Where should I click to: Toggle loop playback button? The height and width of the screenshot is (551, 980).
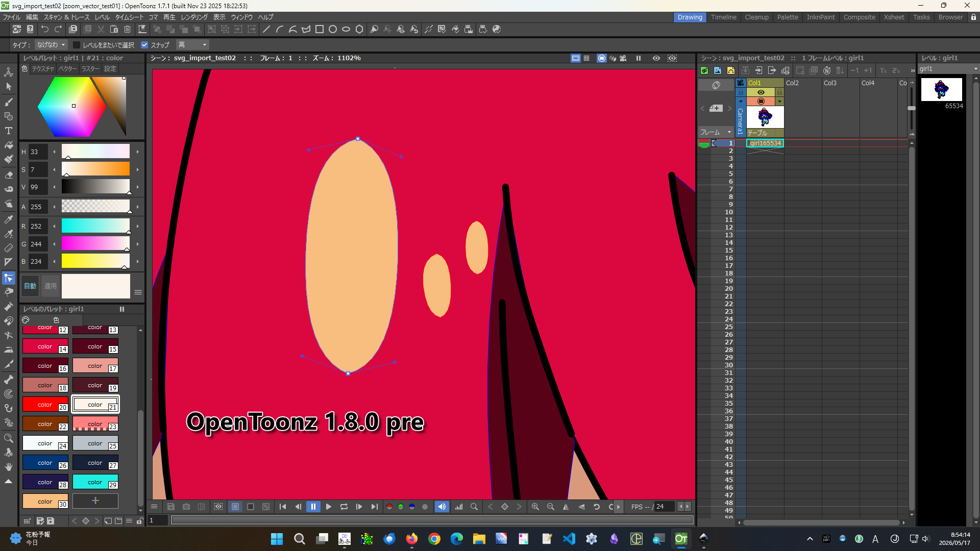344,507
